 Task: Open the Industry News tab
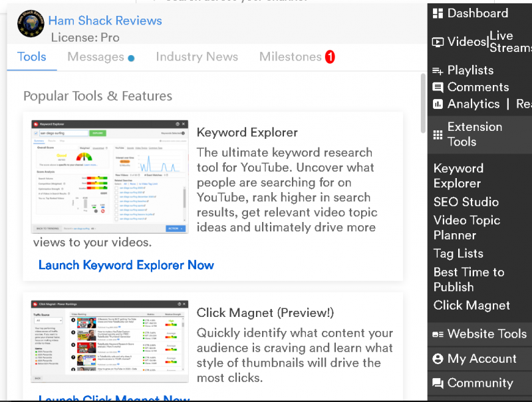tap(197, 57)
